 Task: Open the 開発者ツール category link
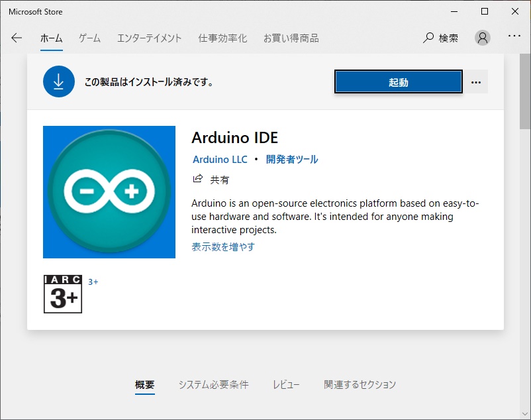click(x=292, y=159)
